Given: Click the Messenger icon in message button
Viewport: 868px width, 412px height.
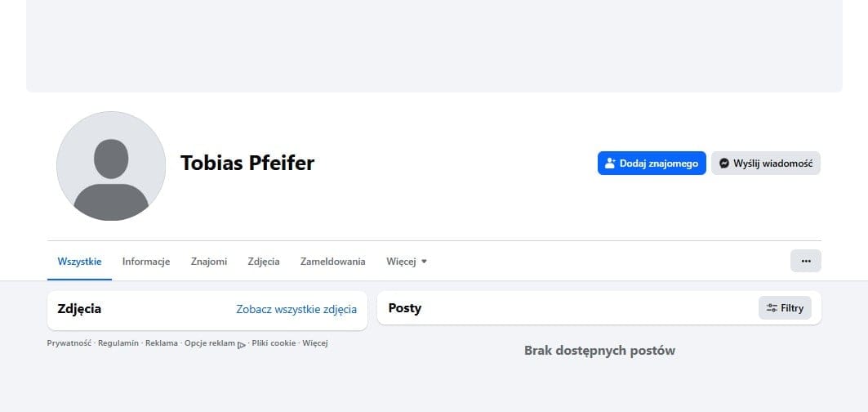Looking at the screenshot, I should point(723,163).
